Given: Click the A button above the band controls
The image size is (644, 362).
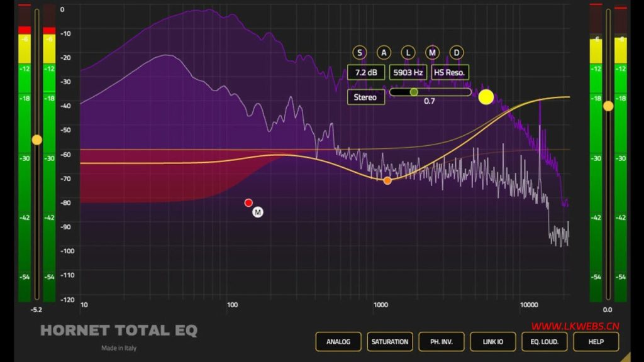Looking at the screenshot, I should click(x=383, y=53).
